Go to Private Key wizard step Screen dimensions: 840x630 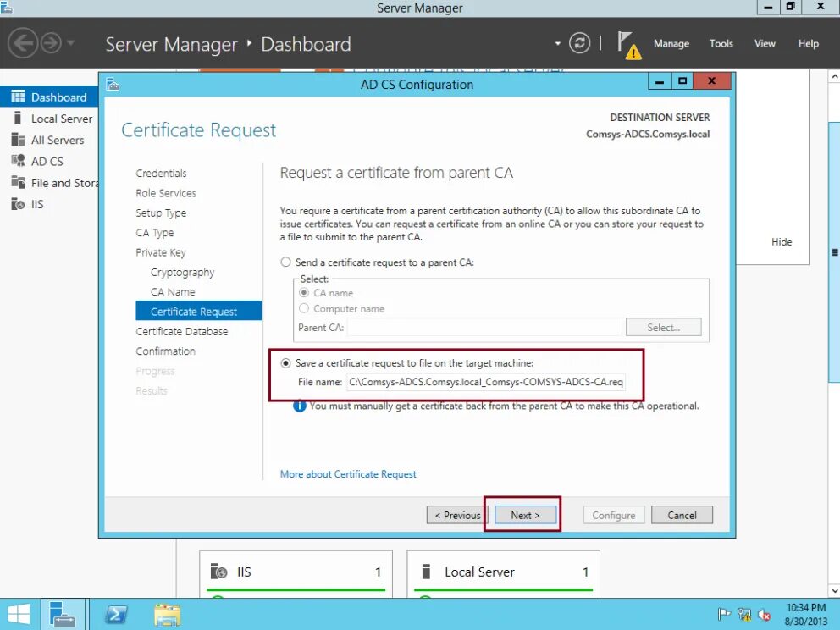click(x=161, y=252)
